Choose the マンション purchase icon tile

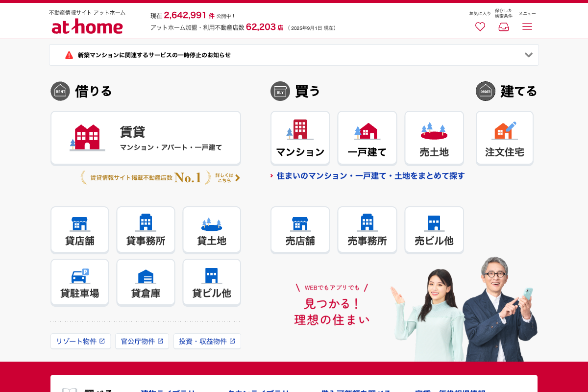(x=300, y=138)
